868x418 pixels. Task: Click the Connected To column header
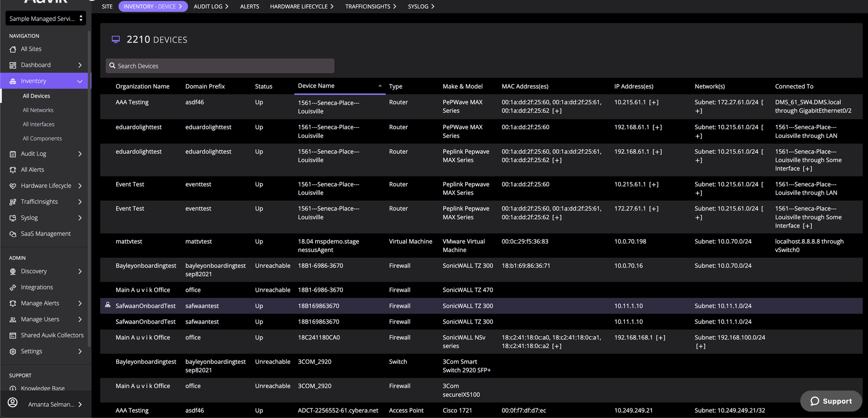[794, 86]
